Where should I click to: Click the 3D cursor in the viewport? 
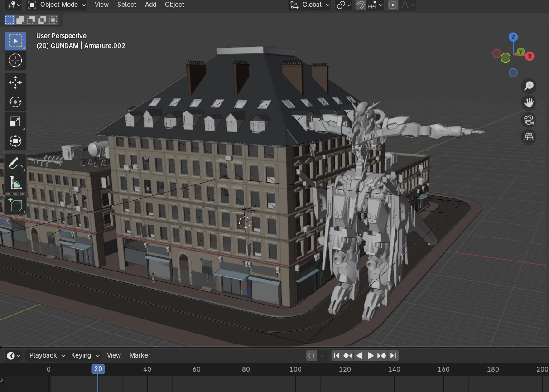pyautogui.click(x=245, y=222)
